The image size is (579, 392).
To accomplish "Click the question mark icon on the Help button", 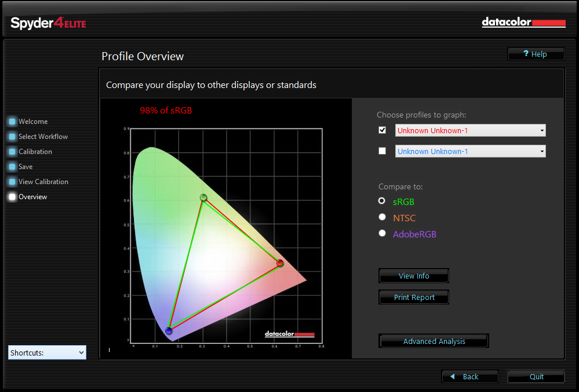I will [526, 54].
